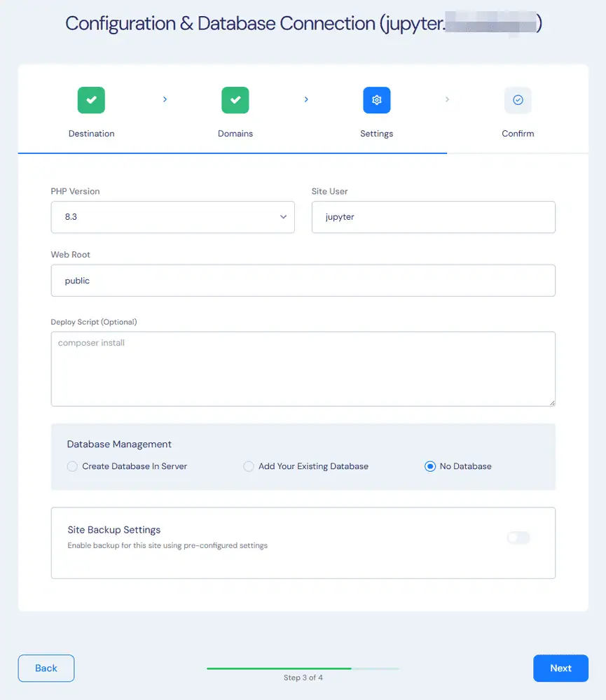606x700 pixels.
Task: Click the Deploy Script textarea resize handle
Action: [552, 402]
